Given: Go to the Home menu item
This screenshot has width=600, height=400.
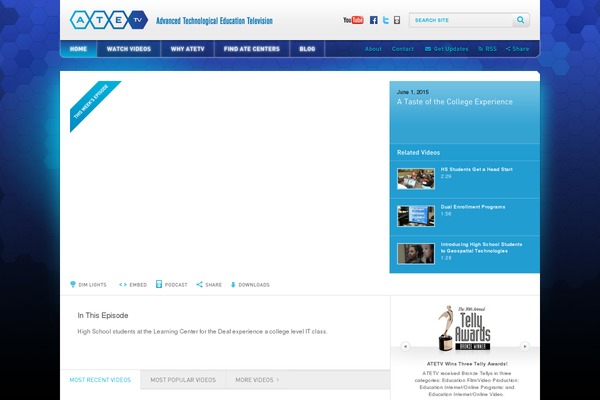Looking at the screenshot, I should (78, 49).
